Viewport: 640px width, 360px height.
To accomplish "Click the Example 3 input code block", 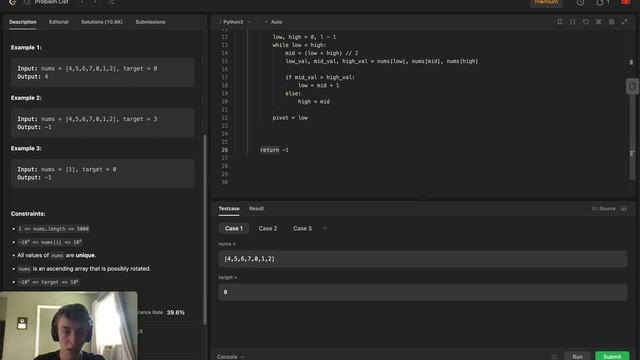I will [x=102, y=173].
